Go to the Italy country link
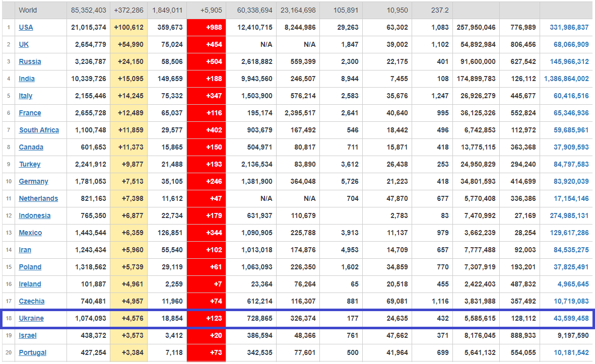 point(25,96)
